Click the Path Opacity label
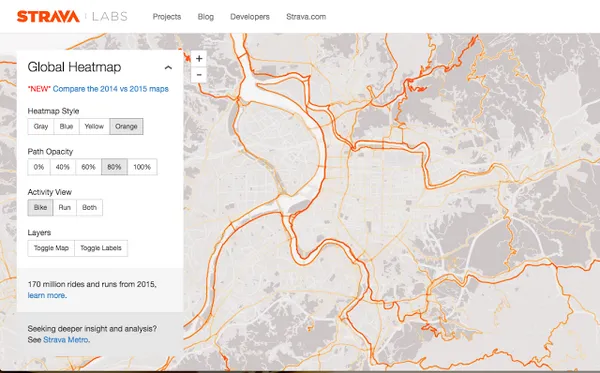This screenshot has height=373, width=600. [50, 151]
